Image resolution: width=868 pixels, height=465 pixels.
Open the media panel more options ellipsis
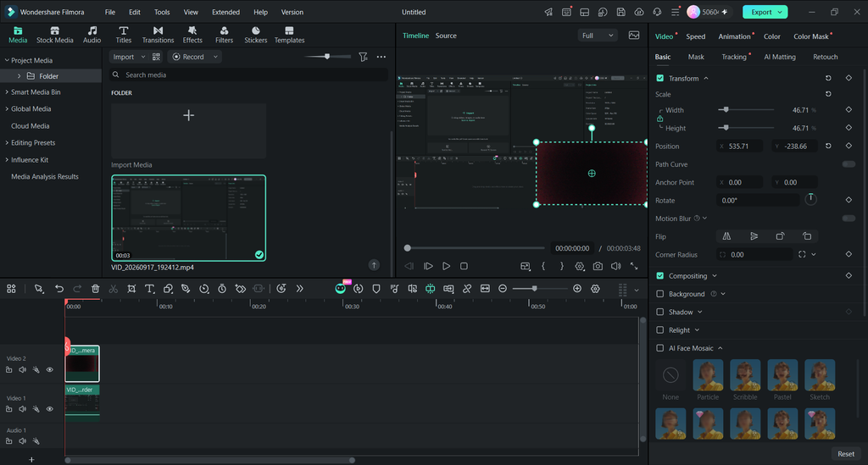[381, 57]
